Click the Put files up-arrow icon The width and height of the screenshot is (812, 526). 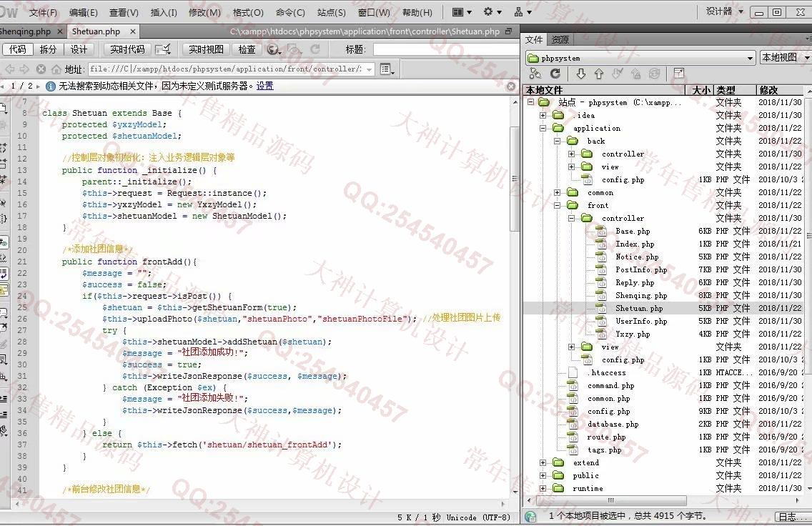pos(599,74)
